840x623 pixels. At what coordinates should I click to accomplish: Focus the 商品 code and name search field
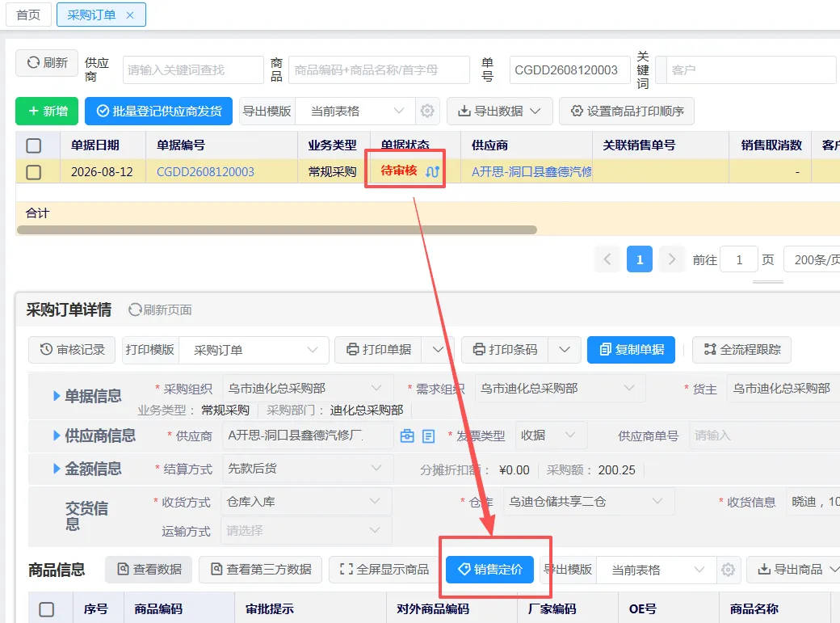[379, 69]
